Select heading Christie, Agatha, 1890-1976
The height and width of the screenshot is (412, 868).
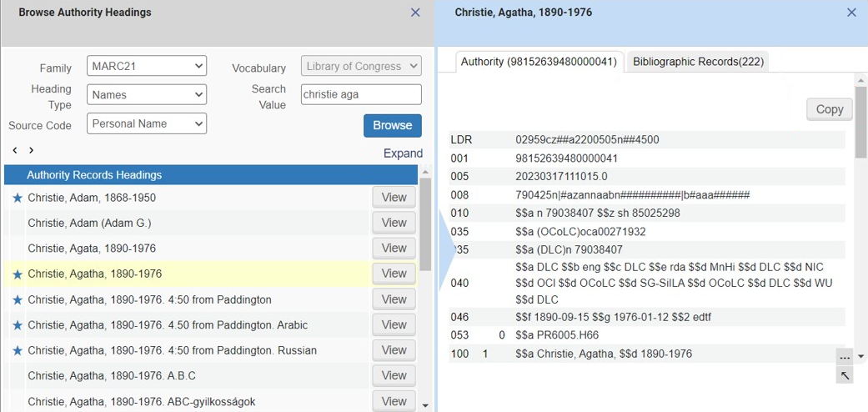point(95,274)
